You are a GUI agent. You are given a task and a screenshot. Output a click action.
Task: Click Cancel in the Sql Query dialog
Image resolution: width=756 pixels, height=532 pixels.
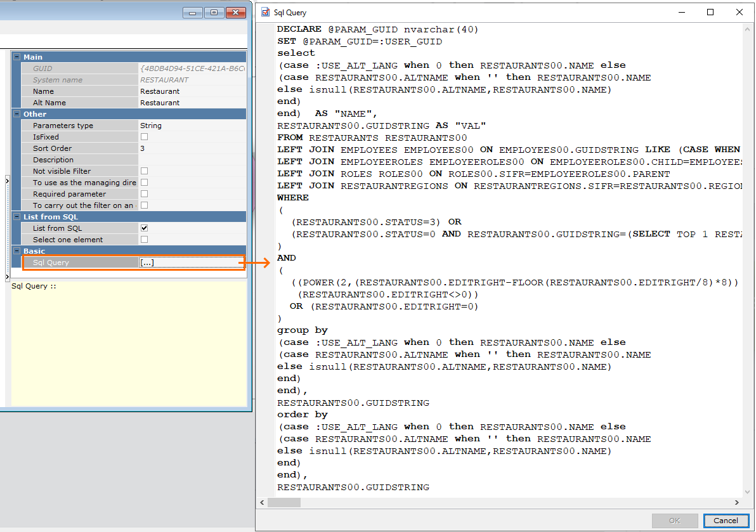pos(726,521)
